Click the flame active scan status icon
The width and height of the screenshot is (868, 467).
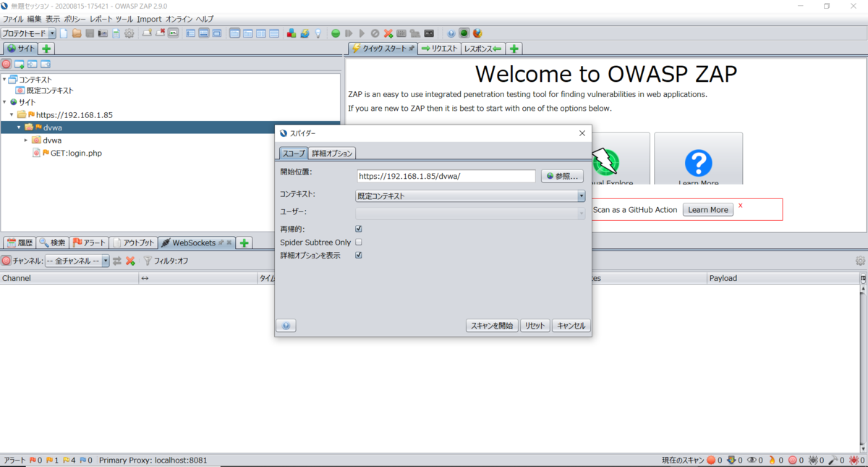coord(773,460)
